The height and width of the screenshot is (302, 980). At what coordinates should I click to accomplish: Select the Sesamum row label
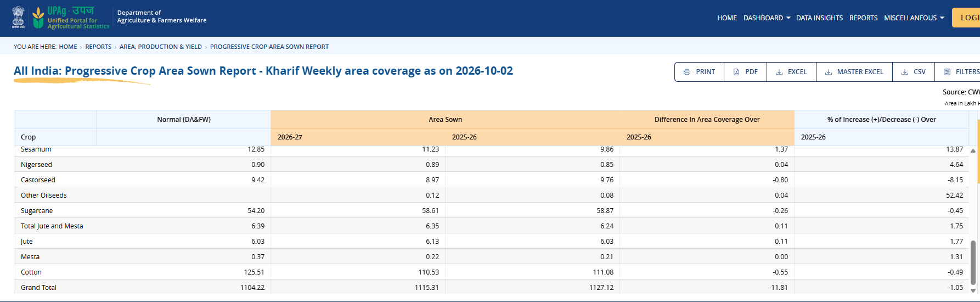tap(36, 149)
